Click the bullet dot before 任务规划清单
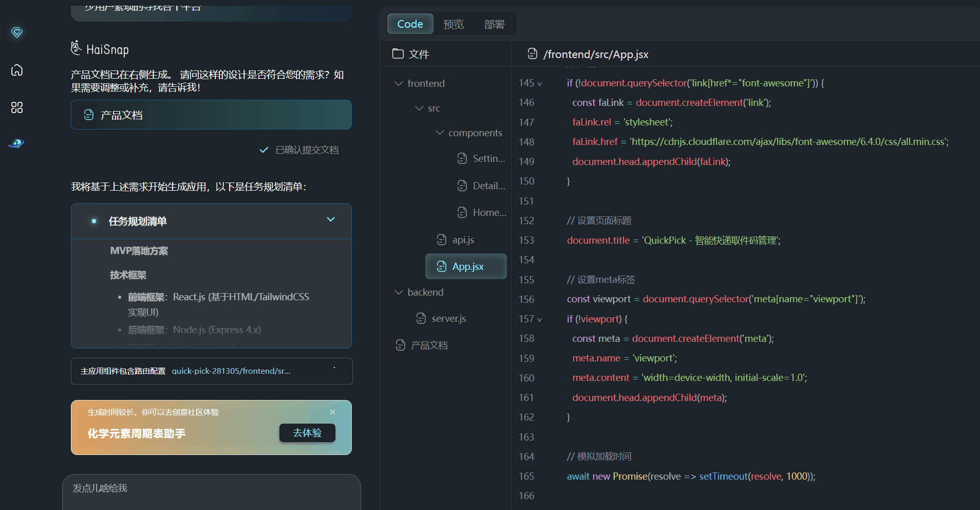Viewport: 980px width, 510px height. 94,221
